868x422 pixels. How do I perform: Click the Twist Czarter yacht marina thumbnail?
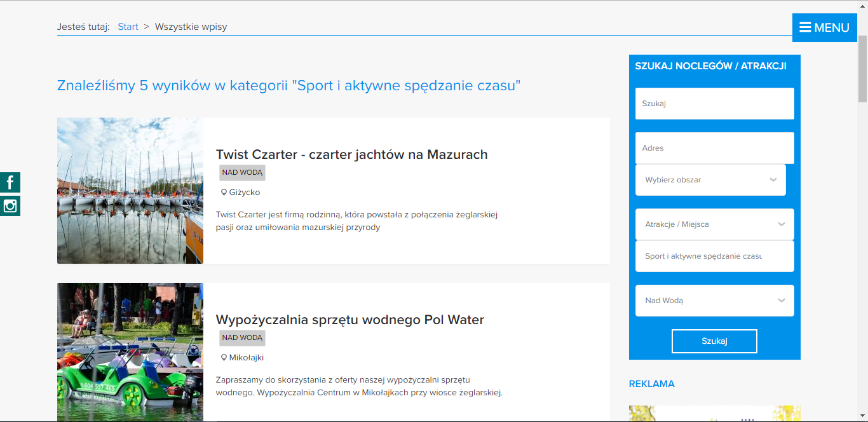pyautogui.click(x=130, y=191)
